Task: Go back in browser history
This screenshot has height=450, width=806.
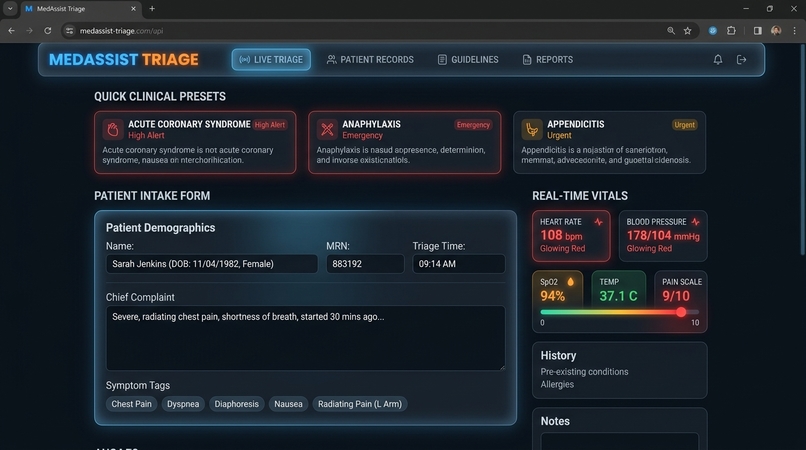Action: [11, 31]
